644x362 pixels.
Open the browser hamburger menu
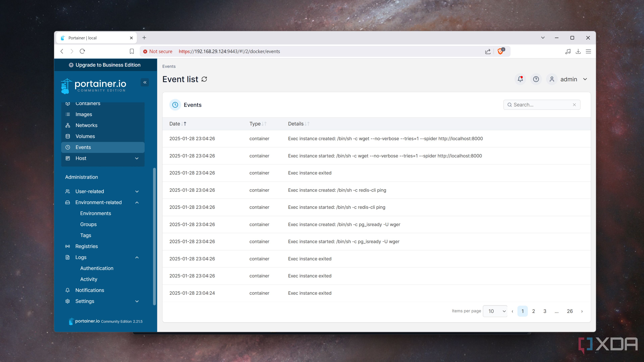pyautogui.click(x=588, y=51)
